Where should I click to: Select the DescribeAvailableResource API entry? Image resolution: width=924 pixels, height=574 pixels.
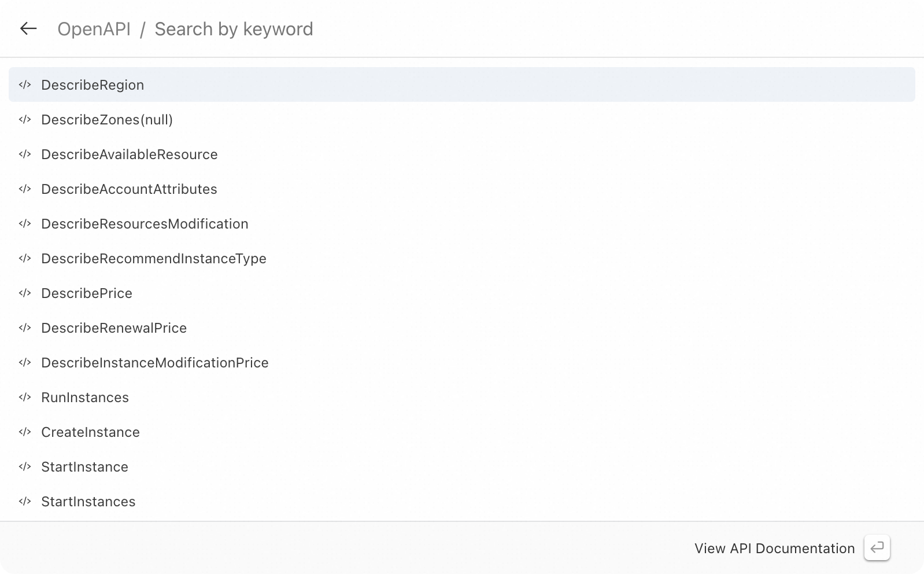click(x=130, y=154)
